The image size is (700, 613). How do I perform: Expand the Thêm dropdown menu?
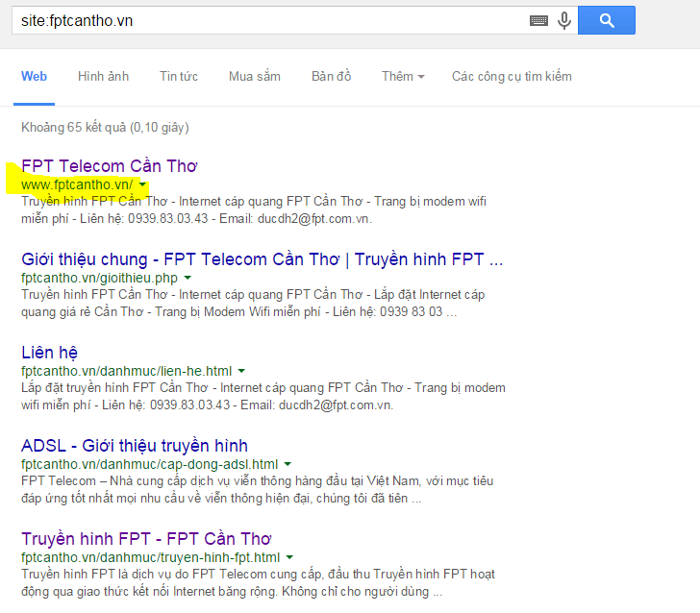coord(403,76)
